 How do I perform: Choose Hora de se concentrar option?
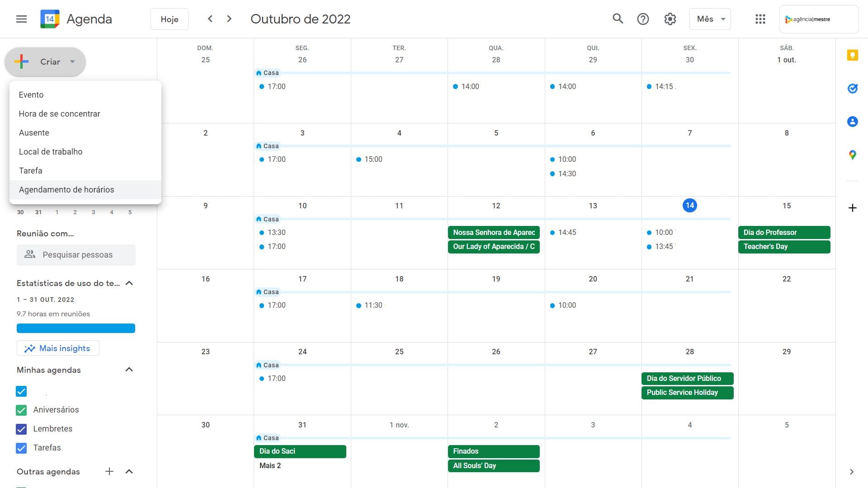[59, 114]
